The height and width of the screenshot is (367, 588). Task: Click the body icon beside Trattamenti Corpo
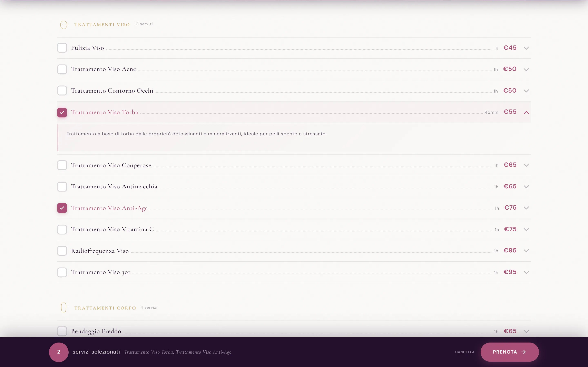pyautogui.click(x=64, y=307)
